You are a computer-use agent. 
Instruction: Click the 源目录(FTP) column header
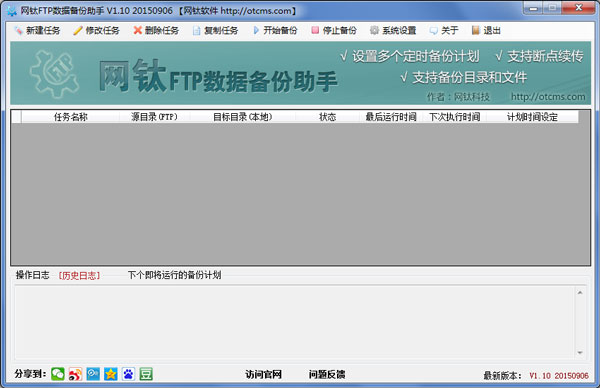click(155, 117)
